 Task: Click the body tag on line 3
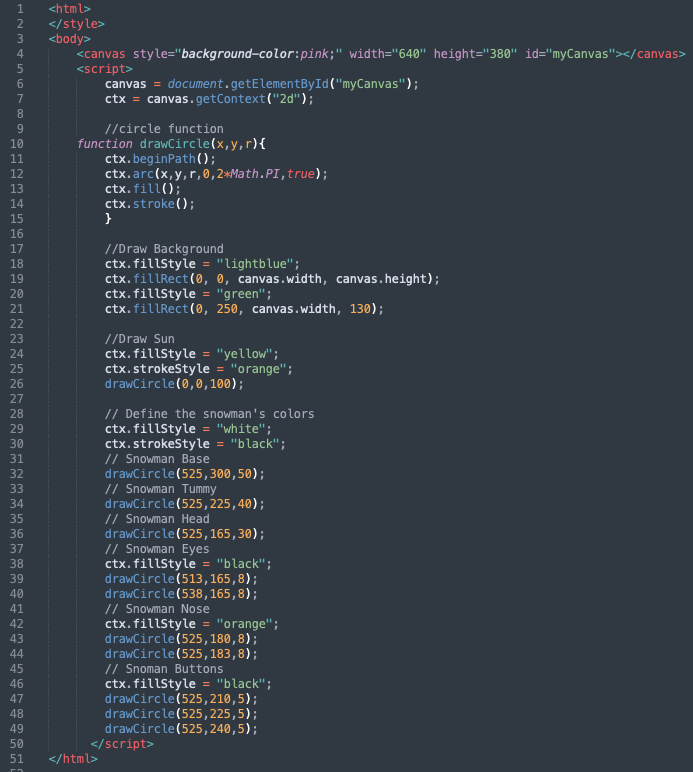pos(69,39)
